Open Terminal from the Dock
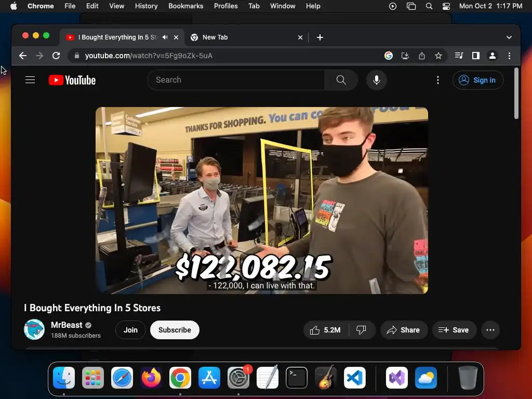 tap(297, 378)
